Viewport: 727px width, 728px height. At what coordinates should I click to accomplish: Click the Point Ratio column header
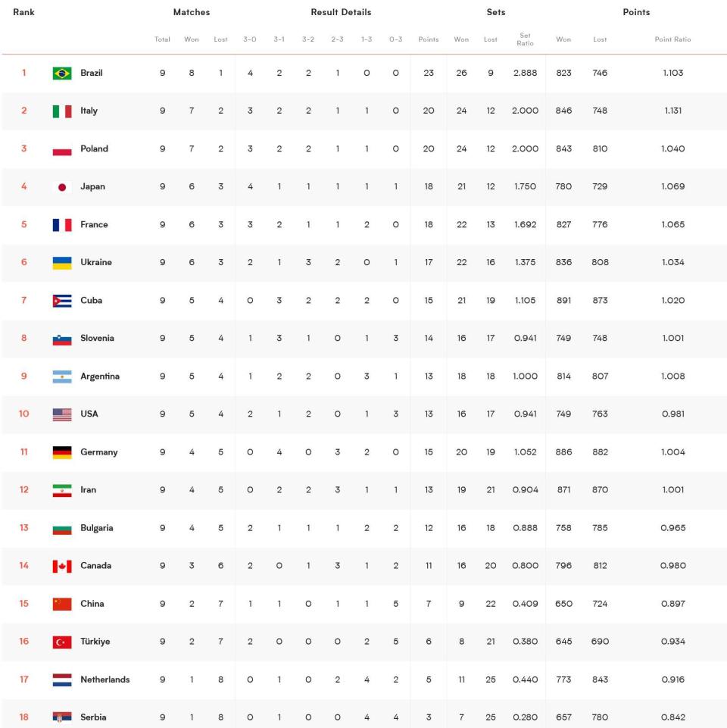coord(672,39)
